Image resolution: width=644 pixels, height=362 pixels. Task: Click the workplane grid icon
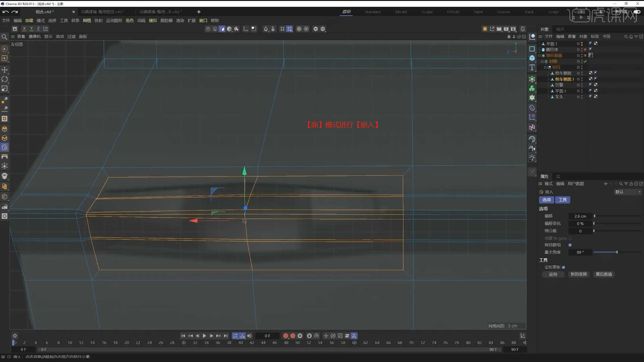[282, 29]
